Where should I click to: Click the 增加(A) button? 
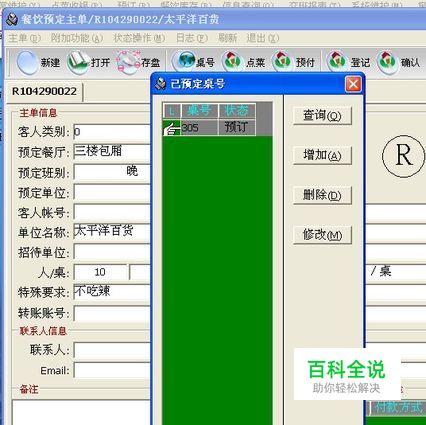(322, 155)
